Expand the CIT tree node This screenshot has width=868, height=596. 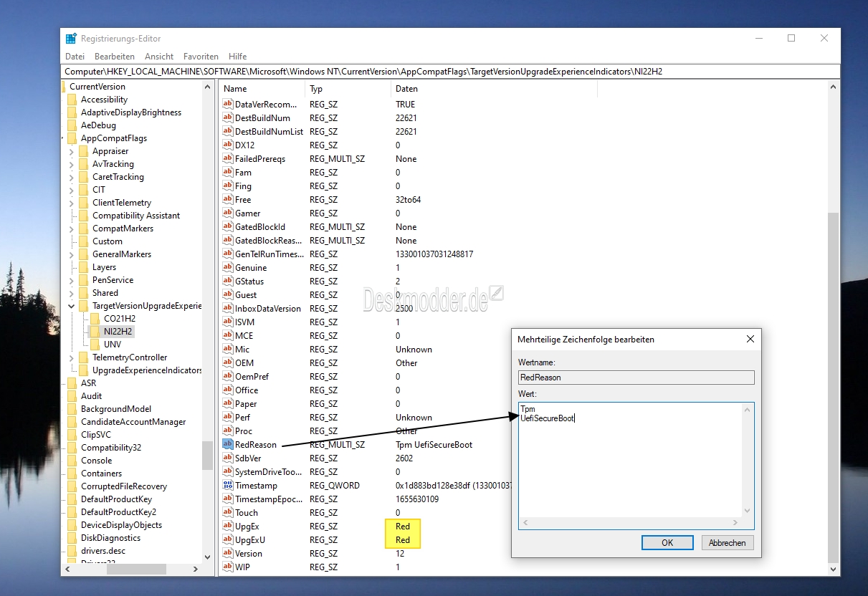coord(71,190)
